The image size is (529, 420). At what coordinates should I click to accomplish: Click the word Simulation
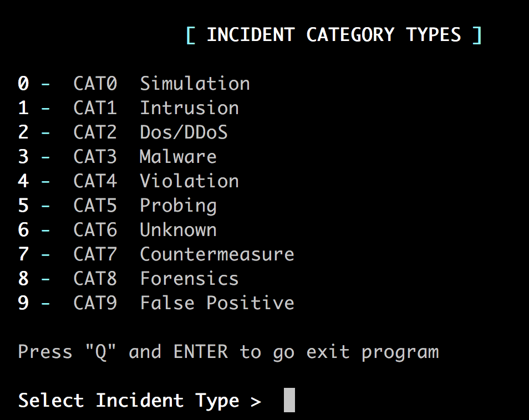(195, 83)
